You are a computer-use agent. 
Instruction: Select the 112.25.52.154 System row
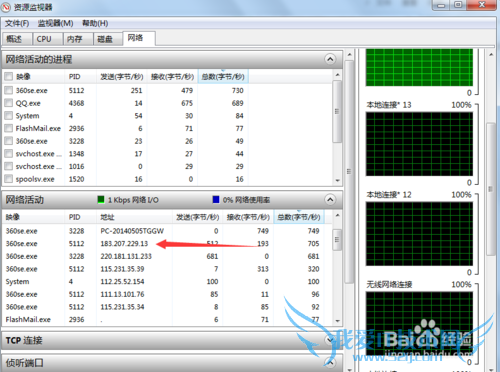click(162, 282)
